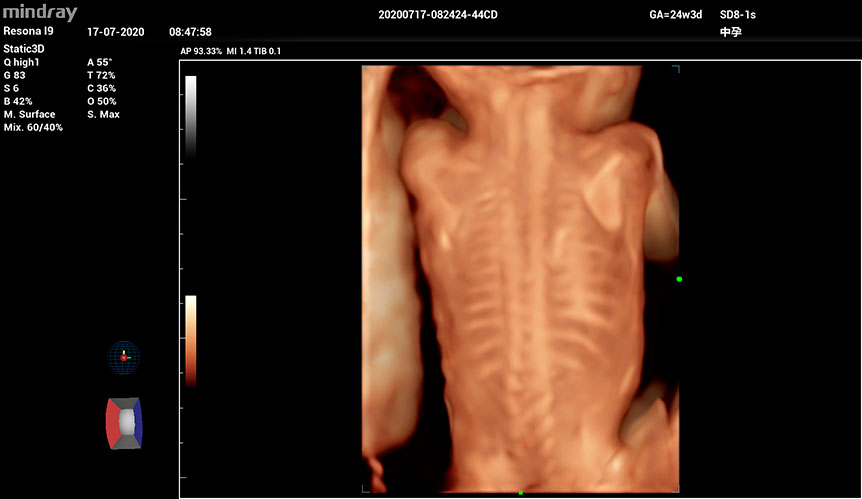
Task: Click the Q high1 quality parameter
Action: (22, 62)
